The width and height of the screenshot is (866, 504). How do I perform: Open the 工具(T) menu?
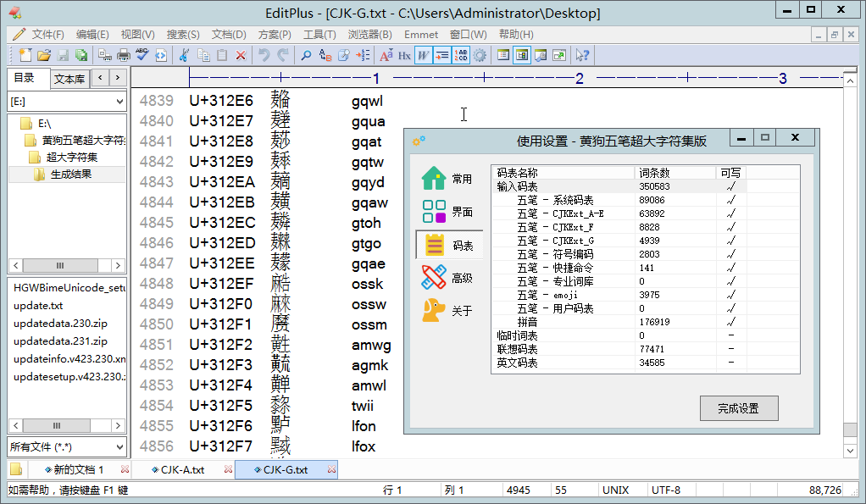tap(319, 35)
